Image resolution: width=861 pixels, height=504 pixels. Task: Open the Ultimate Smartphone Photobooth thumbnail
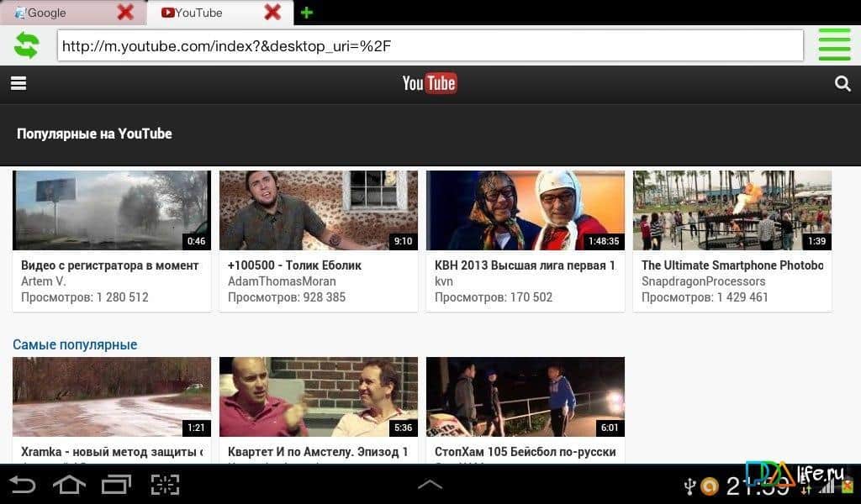(732, 210)
